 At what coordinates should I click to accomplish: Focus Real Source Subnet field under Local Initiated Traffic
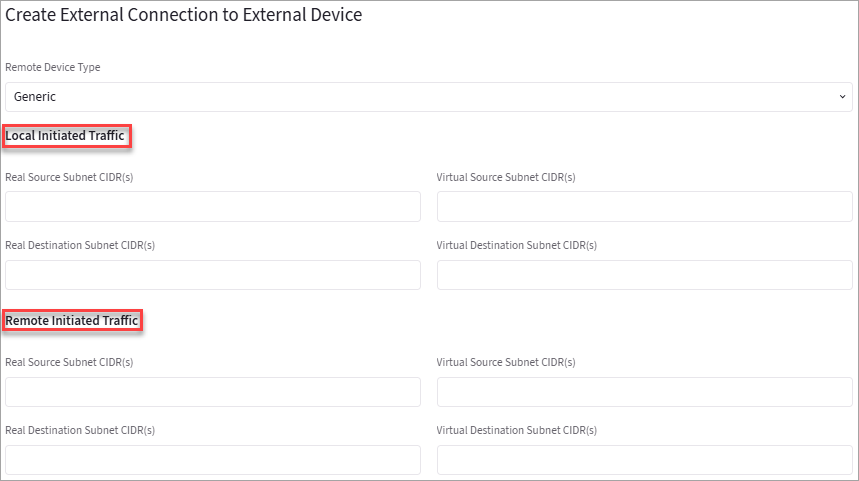[x=213, y=207]
